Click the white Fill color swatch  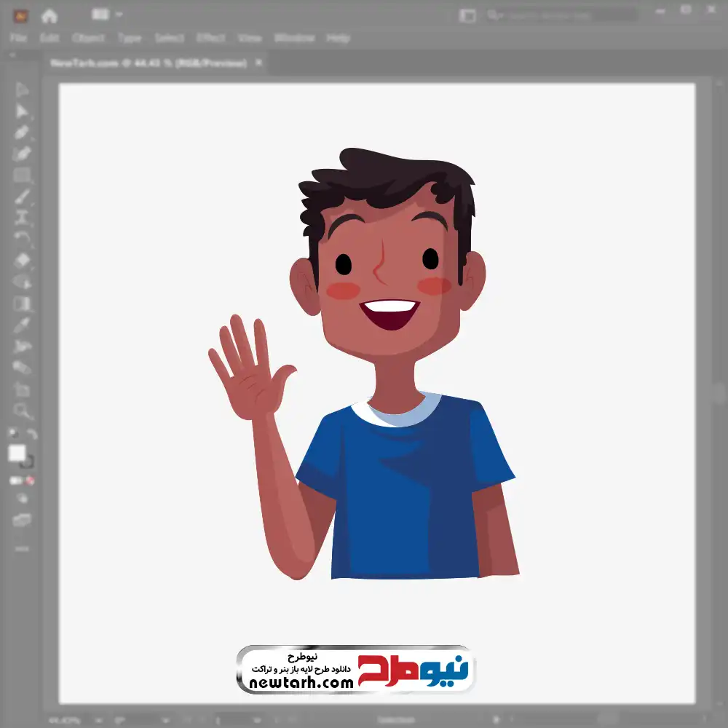(17, 454)
